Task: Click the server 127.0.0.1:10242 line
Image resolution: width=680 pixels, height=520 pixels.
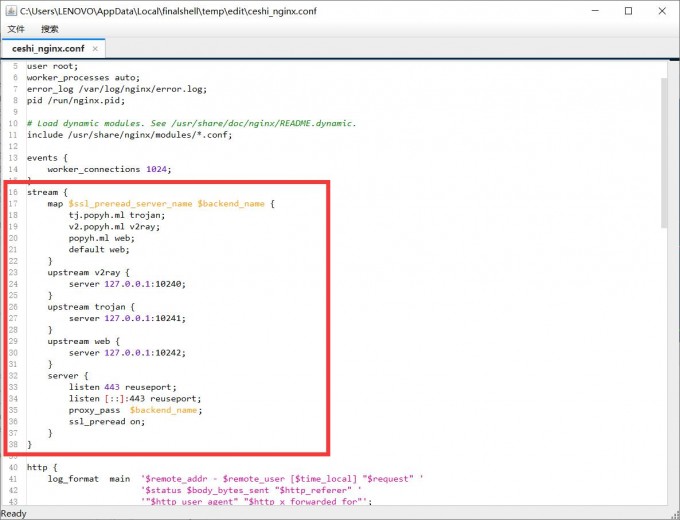Action: (x=127, y=353)
